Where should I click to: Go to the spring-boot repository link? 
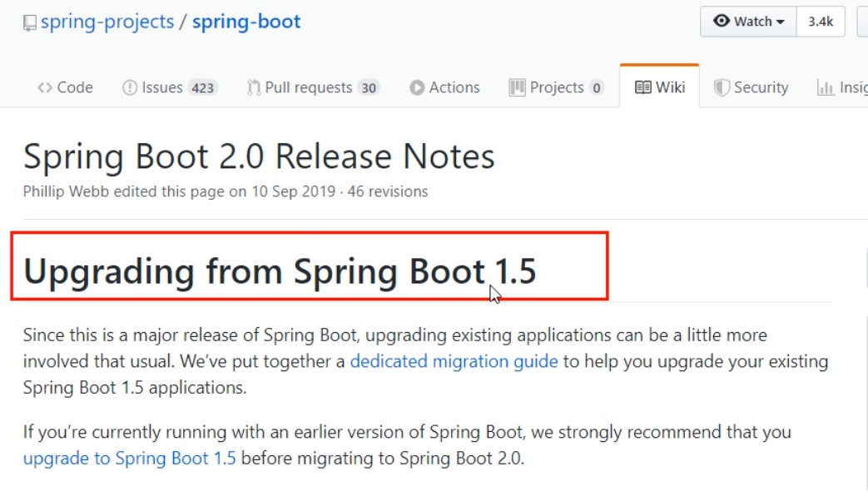pyautogui.click(x=246, y=22)
